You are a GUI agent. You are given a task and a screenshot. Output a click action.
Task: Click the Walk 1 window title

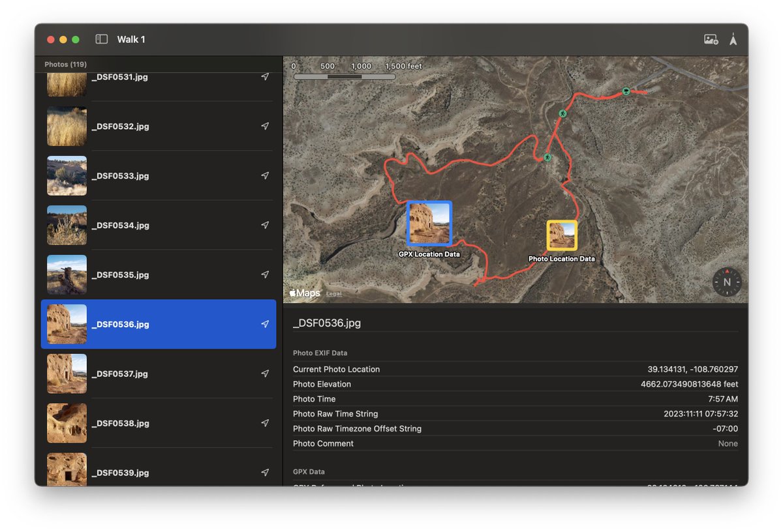[131, 39]
